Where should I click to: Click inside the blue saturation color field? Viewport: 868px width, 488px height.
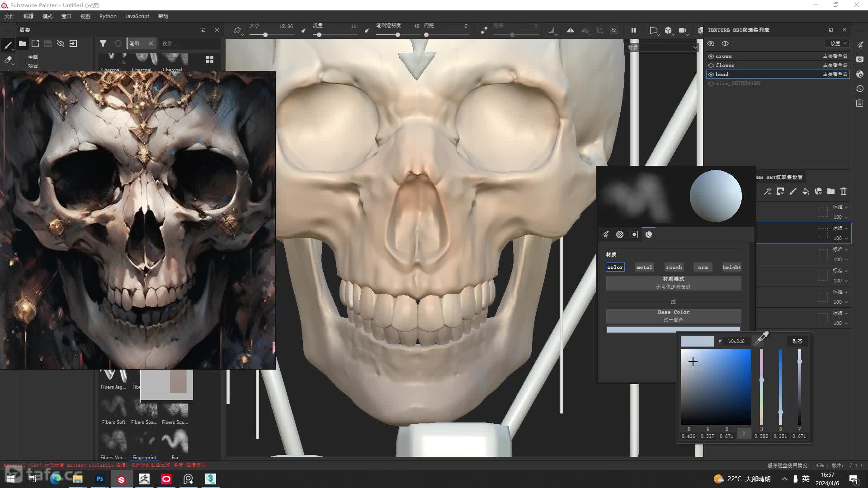(x=716, y=387)
